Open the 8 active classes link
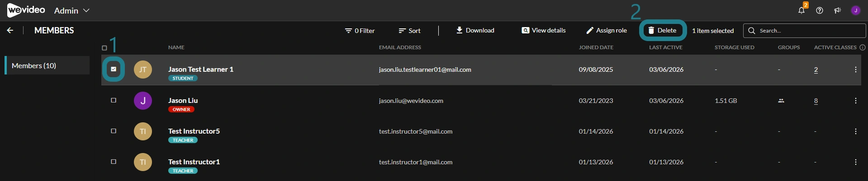This screenshot has width=868, height=181. [x=816, y=101]
